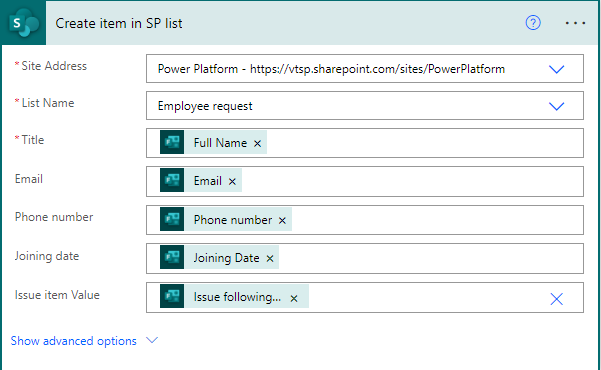Clear Issue item Value with blue X

(x=556, y=299)
